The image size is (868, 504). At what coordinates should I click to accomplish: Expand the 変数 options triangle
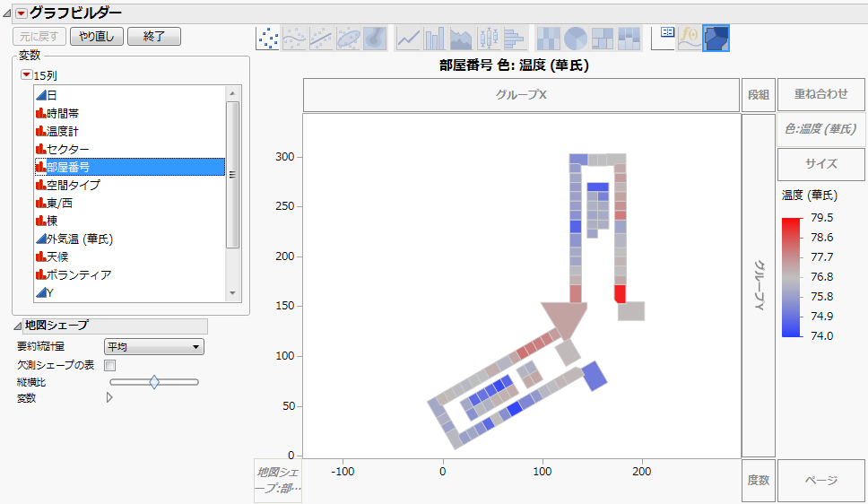tap(109, 397)
